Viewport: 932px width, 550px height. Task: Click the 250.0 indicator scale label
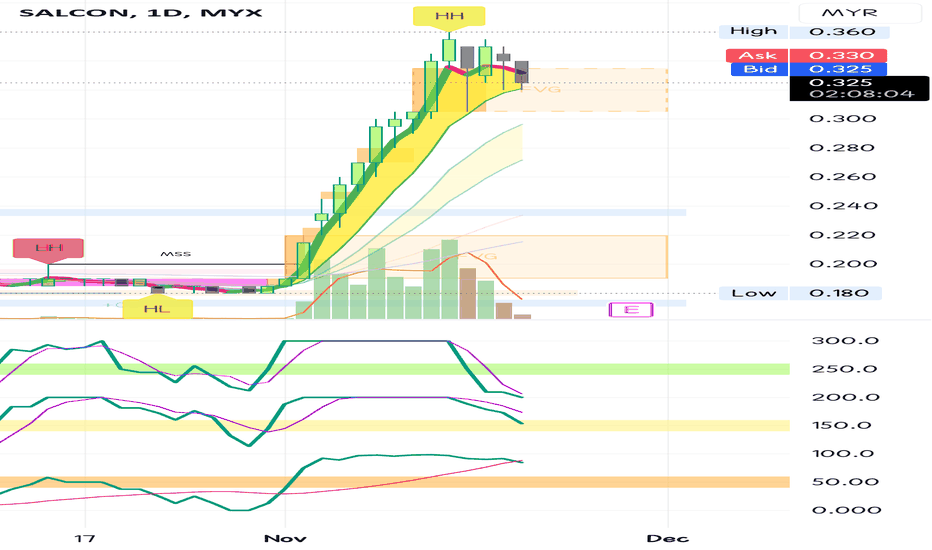pyautogui.click(x=845, y=369)
